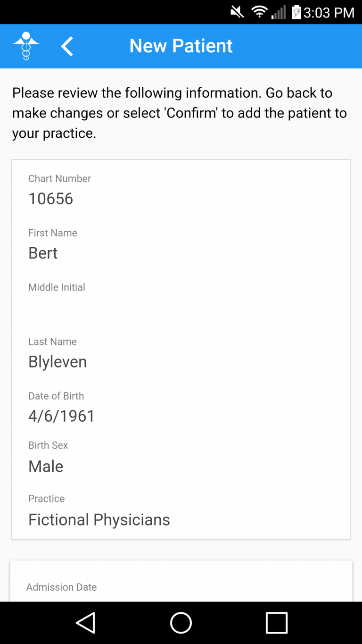Tap the cellular signal strength icon
Viewport: 362px width, 644px height.
pos(279,12)
